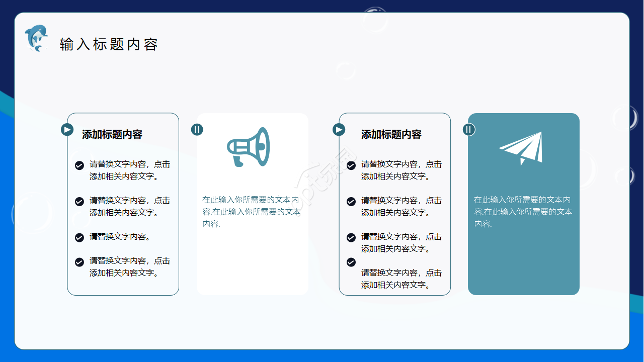Select the first checkmark bullet on the first card
The image size is (644, 362).
pos(79,165)
